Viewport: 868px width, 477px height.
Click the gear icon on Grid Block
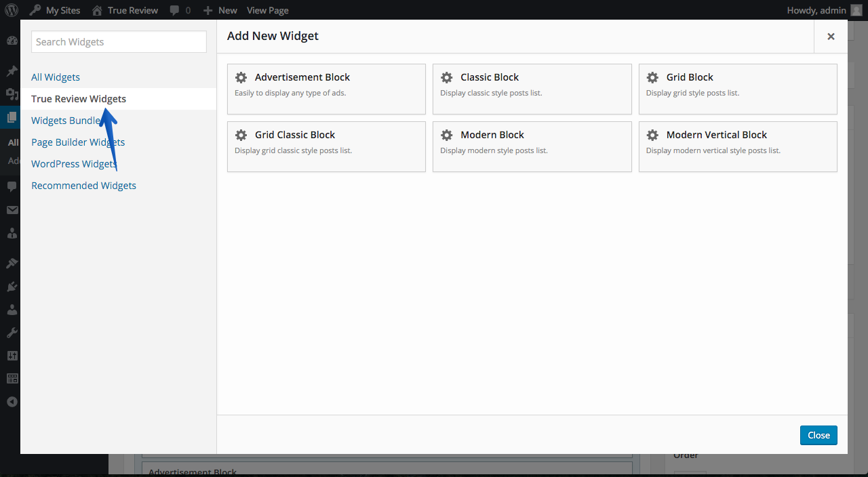(652, 77)
